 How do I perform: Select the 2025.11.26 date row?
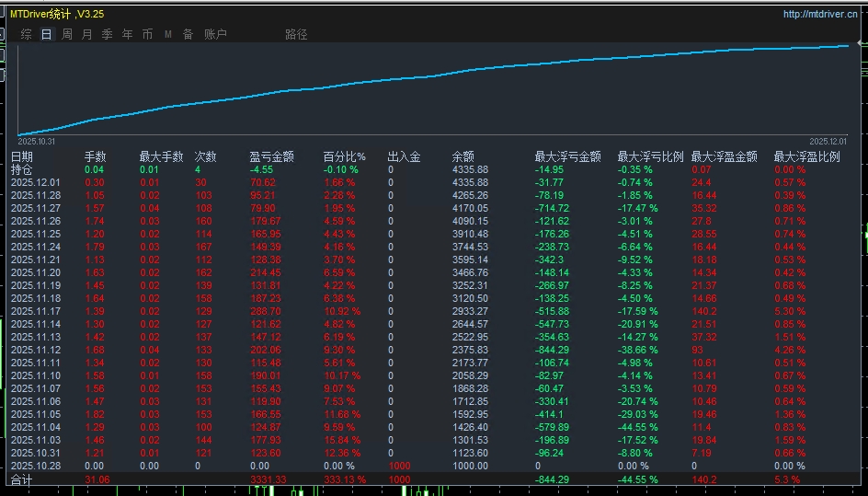pos(36,221)
